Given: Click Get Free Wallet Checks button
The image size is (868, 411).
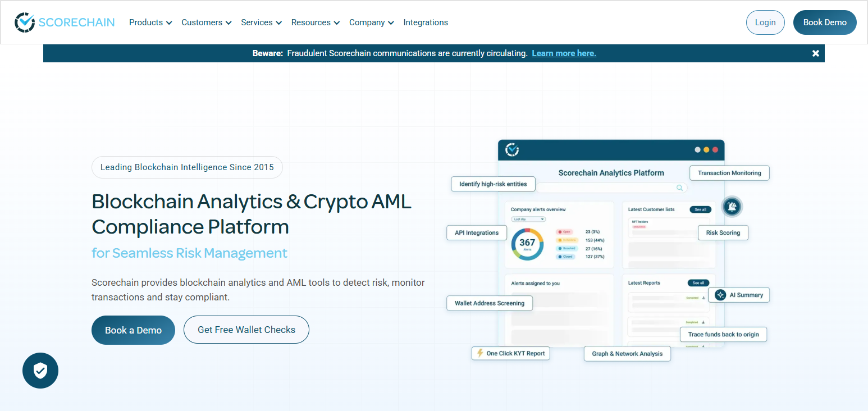Looking at the screenshot, I should 246,330.
